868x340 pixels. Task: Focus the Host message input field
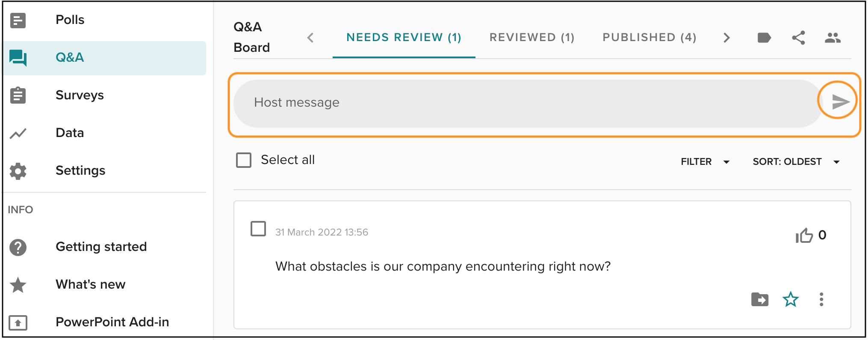[x=526, y=103]
